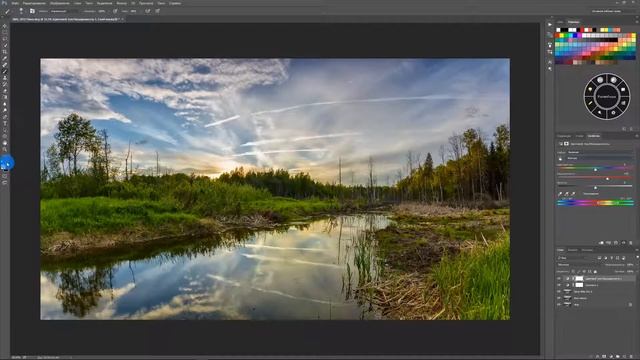
Task: Delete this adjustment layer via Properties trash icon
Action: tap(631, 243)
